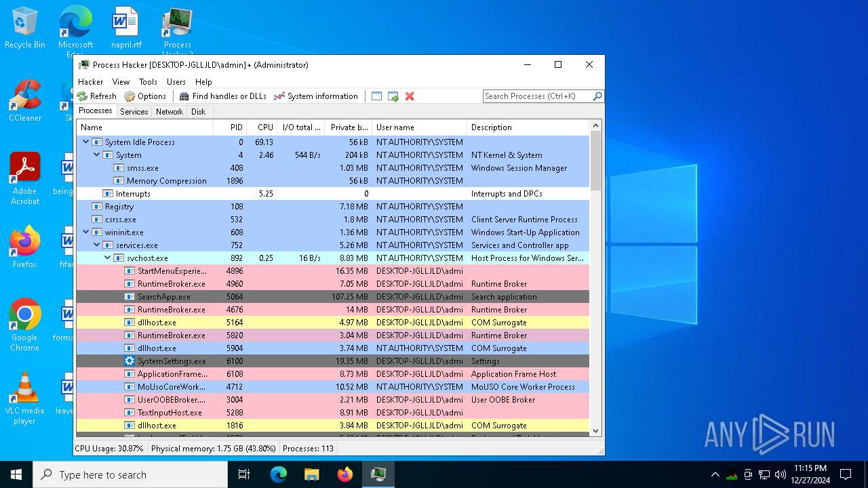
Task: Open the View menu
Action: coord(121,81)
